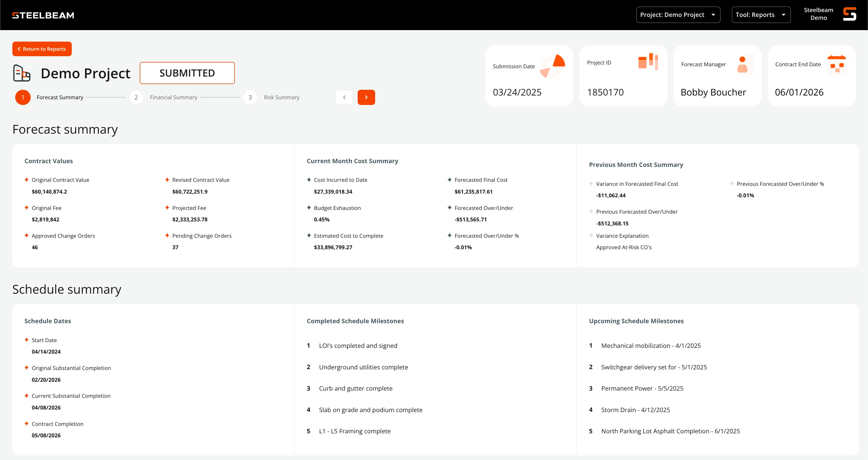Click the SUBMITTED status button
This screenshot has width=868, height=460.
coord(187,73)
